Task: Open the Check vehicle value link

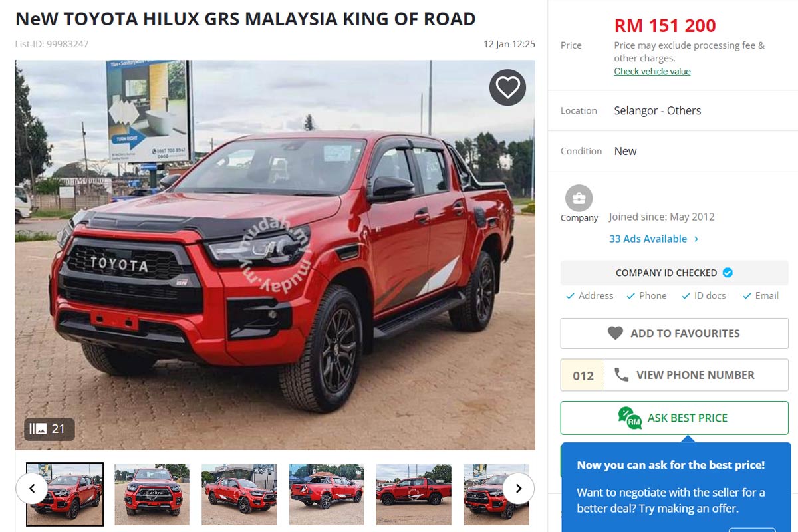Action: [x=652, y=72]
